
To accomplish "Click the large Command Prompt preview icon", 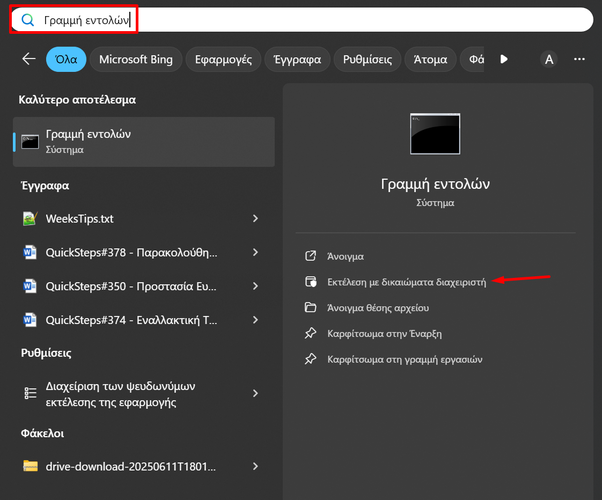I will (x=435, y=135).
